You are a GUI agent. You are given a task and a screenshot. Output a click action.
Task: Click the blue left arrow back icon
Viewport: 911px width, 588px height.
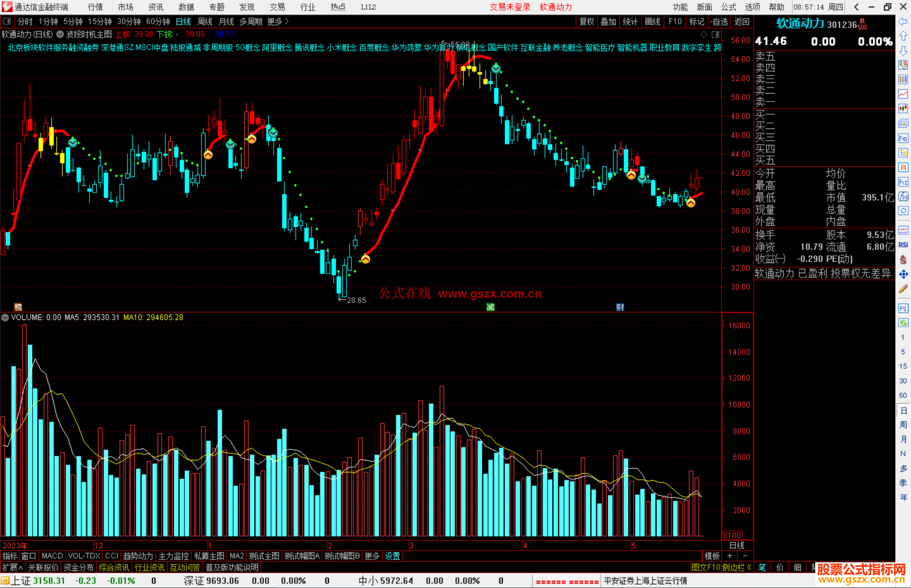coord(903,21)
